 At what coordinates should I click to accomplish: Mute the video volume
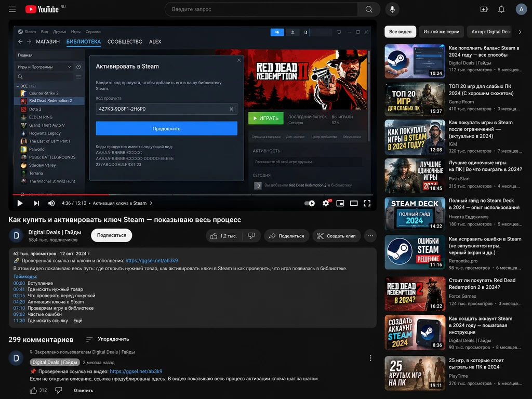[x=51, y=203]
